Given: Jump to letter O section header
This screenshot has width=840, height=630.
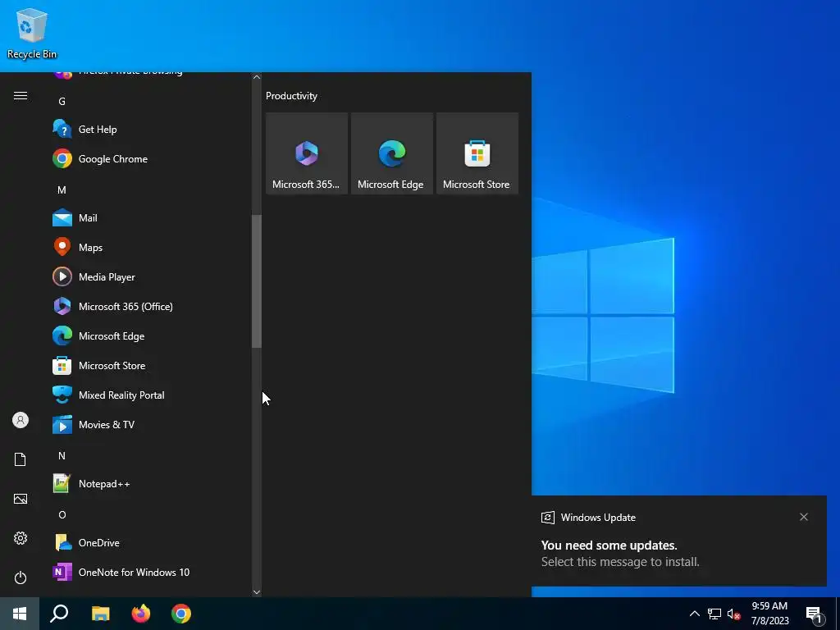Looking at the screenshot, I should pyautogui.click(x=62, y=514).
